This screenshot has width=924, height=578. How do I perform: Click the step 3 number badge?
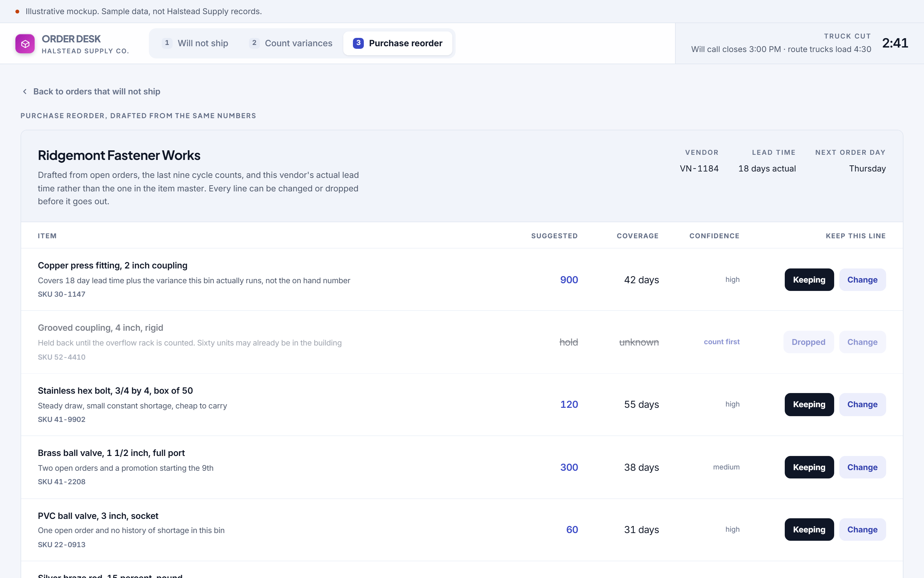click(358, 43)
